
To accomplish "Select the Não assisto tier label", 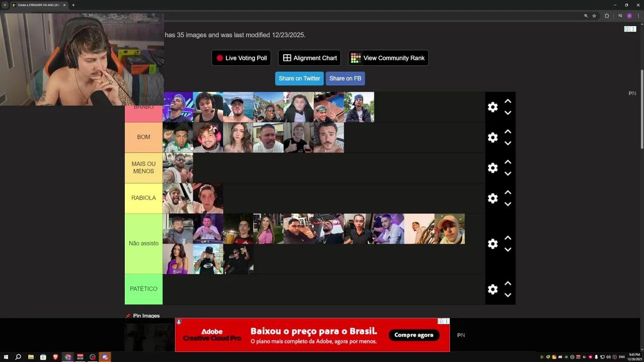I will pyautogui.click(x=143, y=243).
